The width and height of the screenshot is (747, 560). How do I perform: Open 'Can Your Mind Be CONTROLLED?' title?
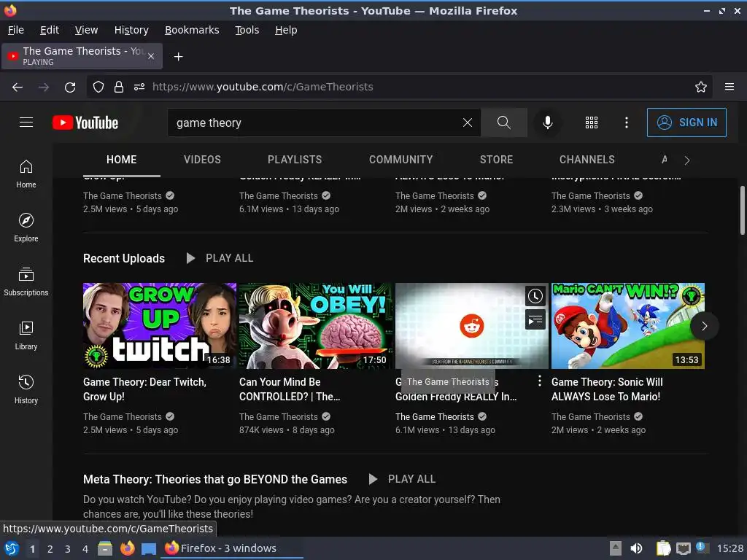[290, 389]
